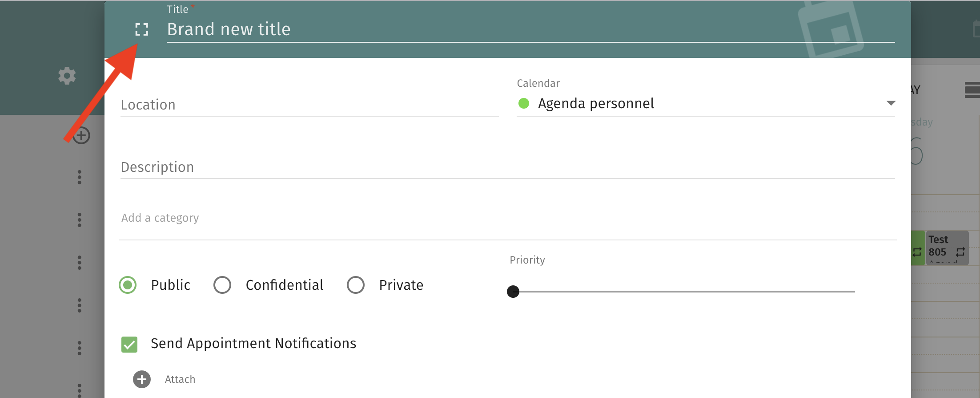The width and height of the screenshot is (980, 398).
Task: Click the Priority slider handle
Action: click(513, 292)
